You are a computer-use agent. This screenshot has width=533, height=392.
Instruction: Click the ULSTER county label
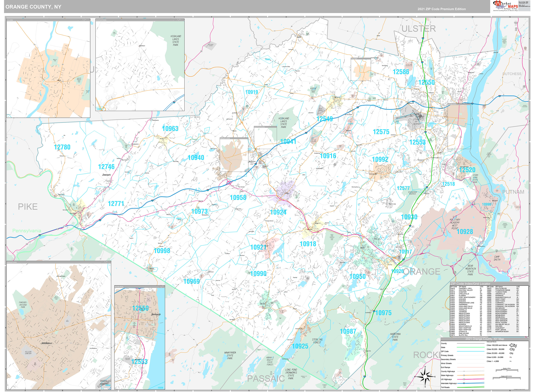(419, 29)
